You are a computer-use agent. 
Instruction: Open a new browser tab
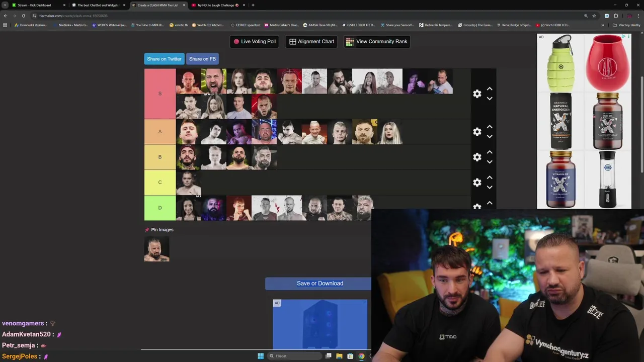coord(253,5)
